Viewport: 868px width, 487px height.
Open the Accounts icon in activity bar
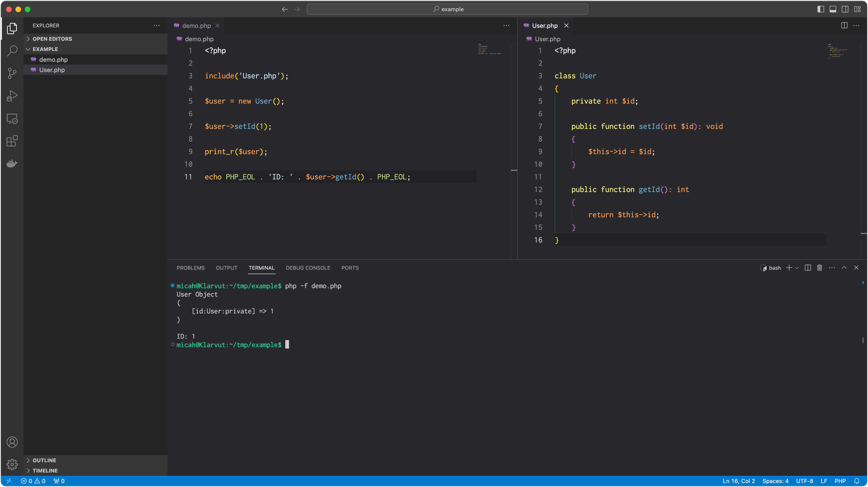pos(12,442)
